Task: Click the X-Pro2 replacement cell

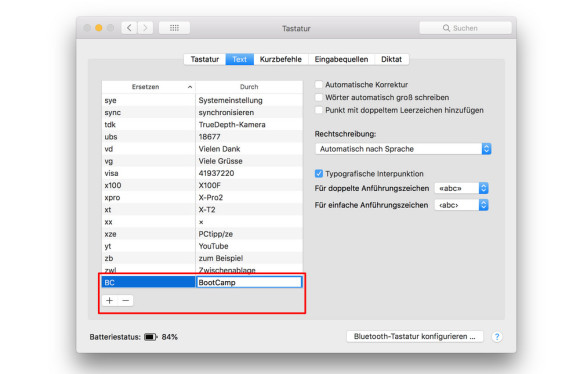Action: (x=249, y=198)
